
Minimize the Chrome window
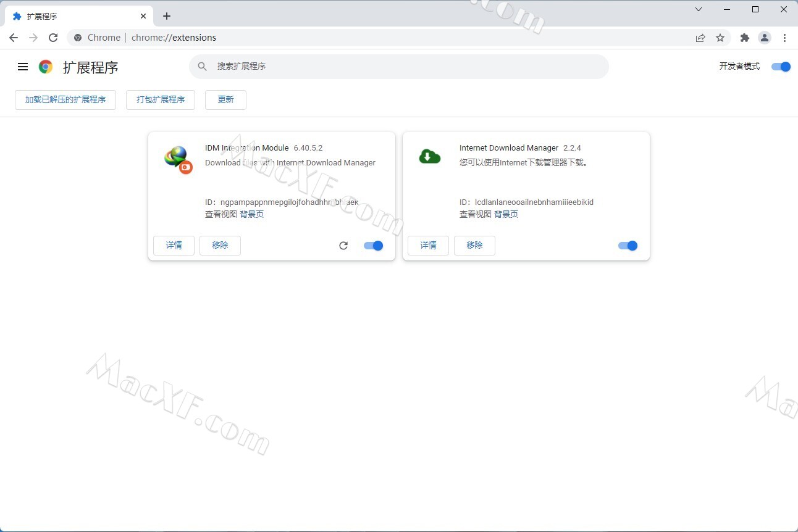[727, 9]
